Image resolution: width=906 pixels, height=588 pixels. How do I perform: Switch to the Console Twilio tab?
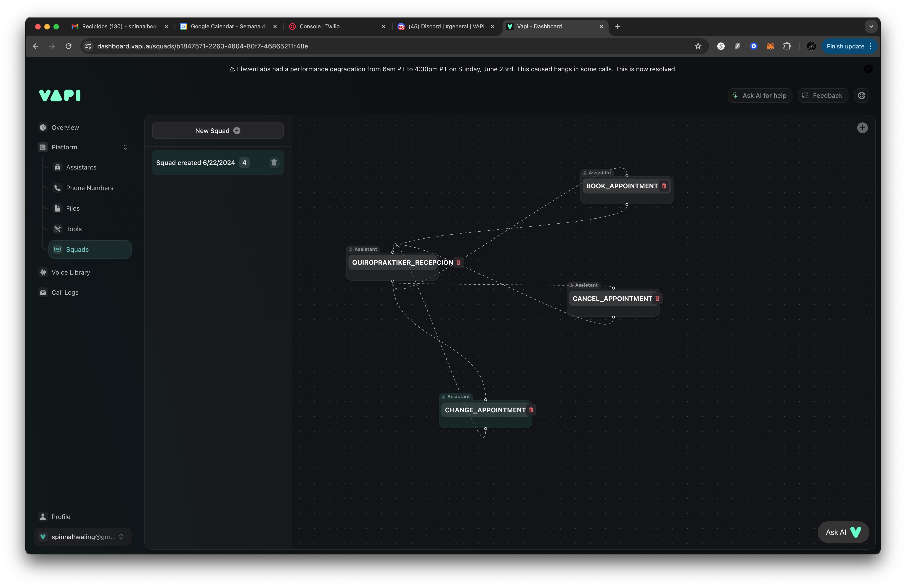[319, 26]
